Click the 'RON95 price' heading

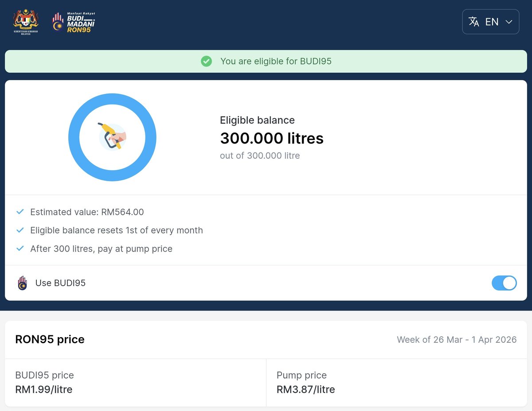tap(50, 339)
